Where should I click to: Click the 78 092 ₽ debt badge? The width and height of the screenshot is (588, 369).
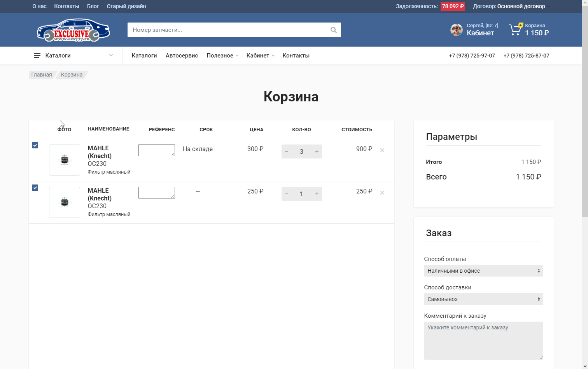pyautogui.click(x=453, y=6)
